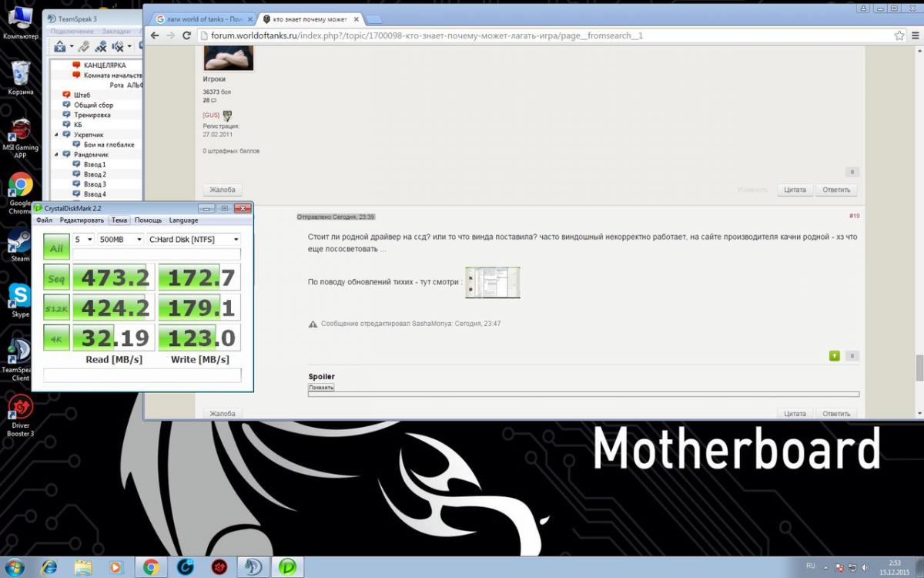Collapse Укрепчик channel tree
This screenshot has height=578, width=924.
click(56, 135)
